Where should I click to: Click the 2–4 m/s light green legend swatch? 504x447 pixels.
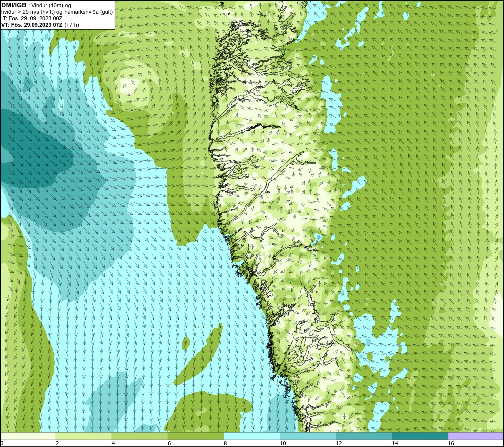[84, 436]
